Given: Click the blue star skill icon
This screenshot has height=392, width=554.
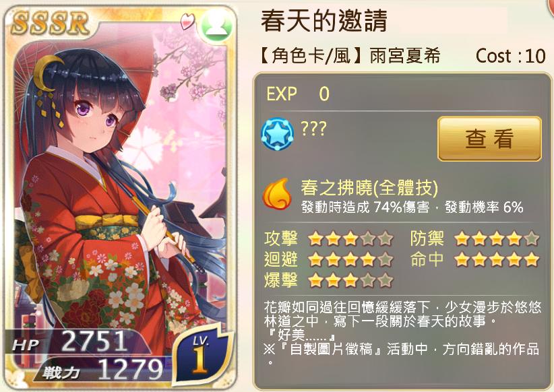Looking at the screenshot, I should pyautogui.click(x=278, y=134).
